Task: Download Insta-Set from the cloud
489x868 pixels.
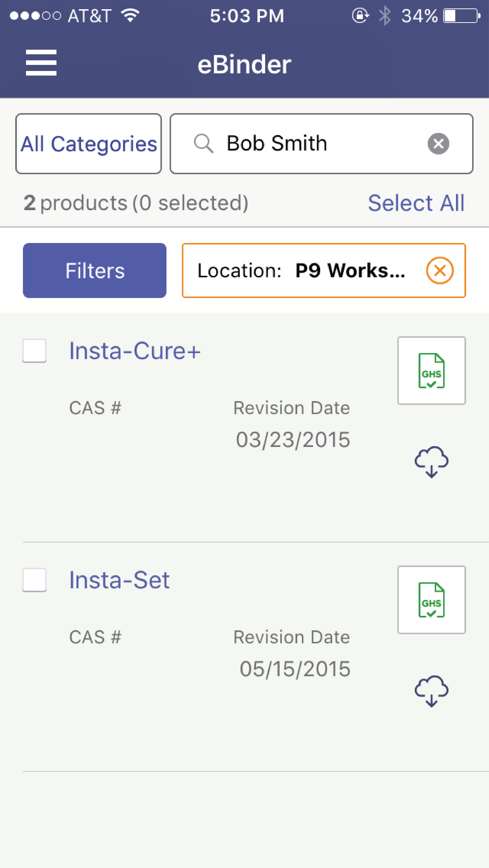Action: pyautogui.click(x=431, y=691)
